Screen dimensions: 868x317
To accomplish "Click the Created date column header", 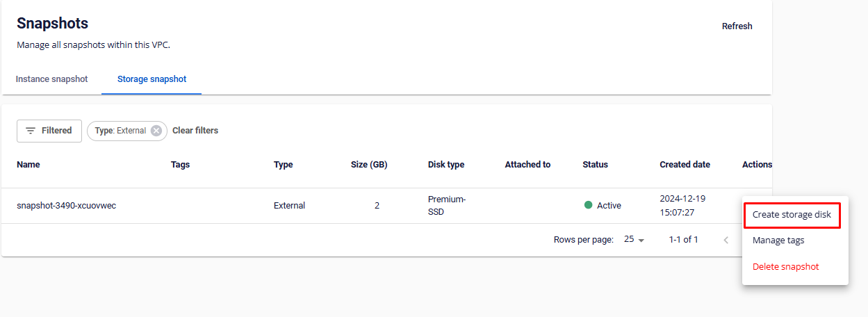I will click(x=685, y=165).
